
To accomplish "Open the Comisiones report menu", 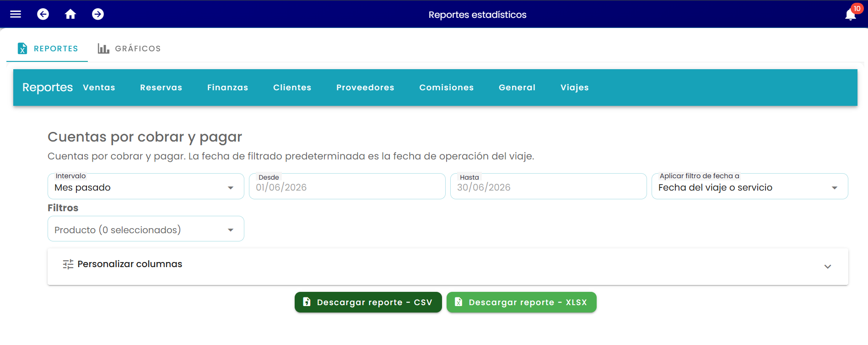I will pyautogui.click(x=447, y=88).
